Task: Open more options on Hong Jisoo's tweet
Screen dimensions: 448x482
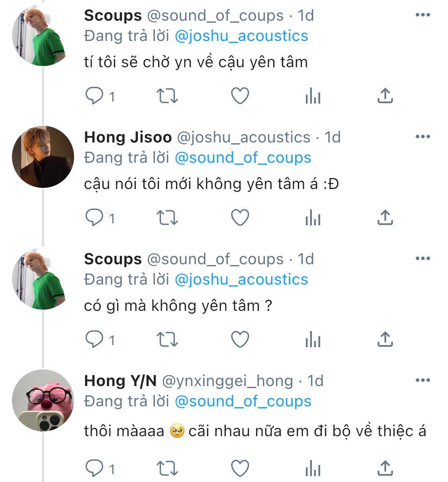Action: coord(423,137)
